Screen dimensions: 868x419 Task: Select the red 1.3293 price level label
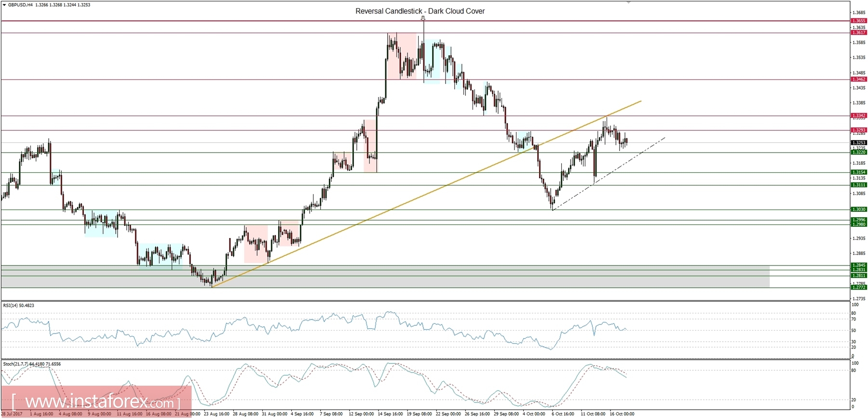pyautogui.click(x=859, y=130)
